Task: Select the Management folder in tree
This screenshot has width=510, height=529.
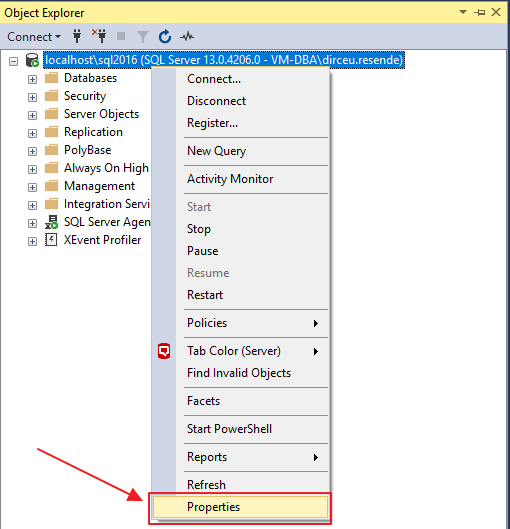Action: tap(100, 186)
